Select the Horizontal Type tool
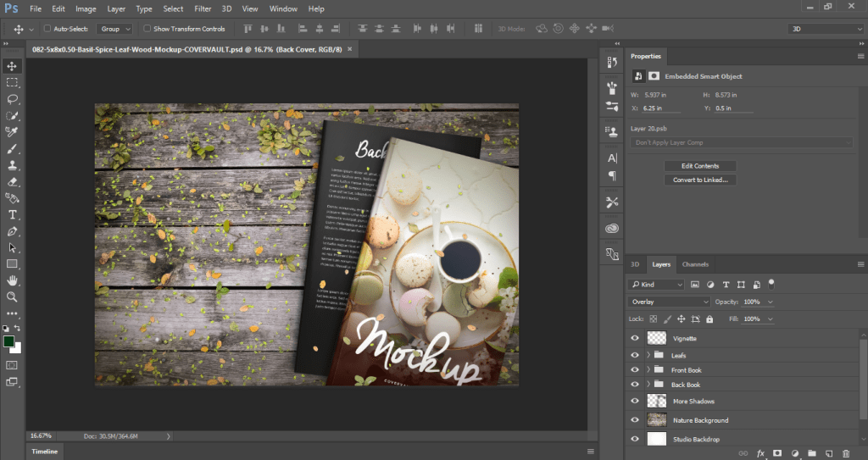This screenshot has width=868, height=460. click(13, 214)
